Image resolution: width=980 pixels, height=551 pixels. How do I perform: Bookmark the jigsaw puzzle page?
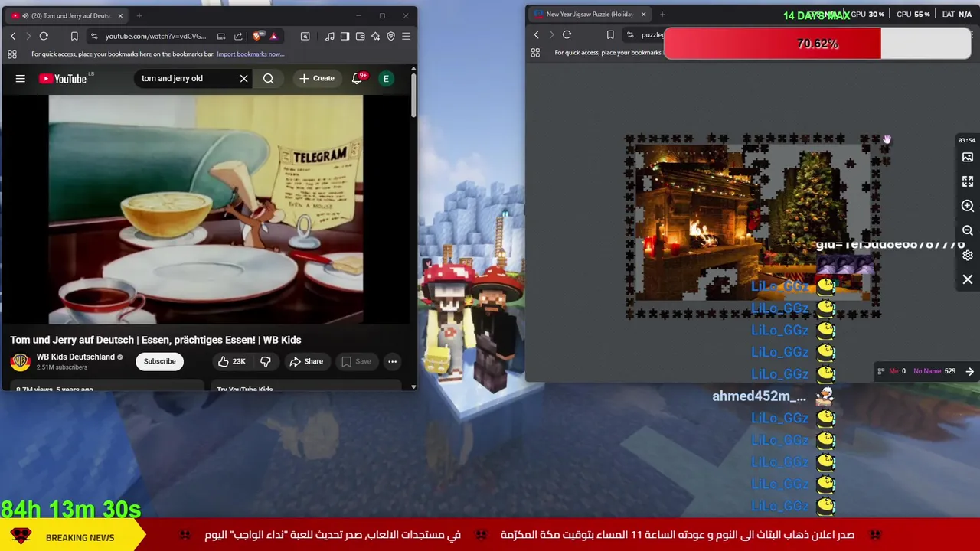pyautogui.click(x=610, y=34)
